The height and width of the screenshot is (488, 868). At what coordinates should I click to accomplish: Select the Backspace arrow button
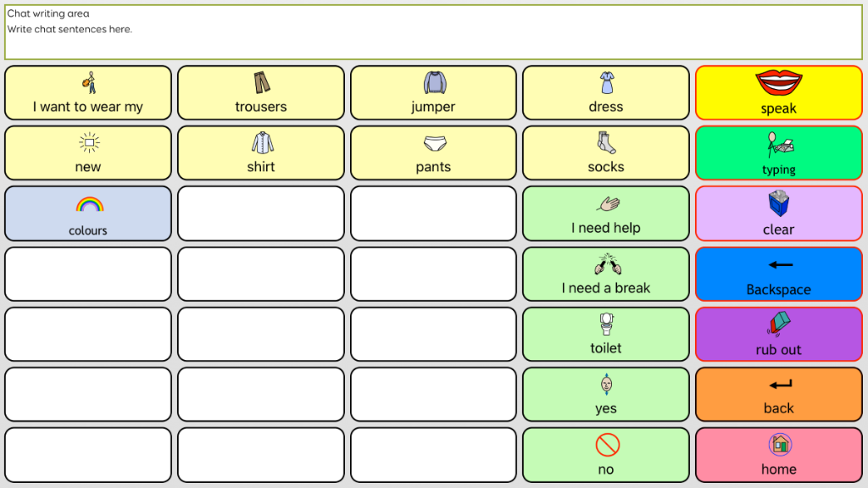[778, 274]
